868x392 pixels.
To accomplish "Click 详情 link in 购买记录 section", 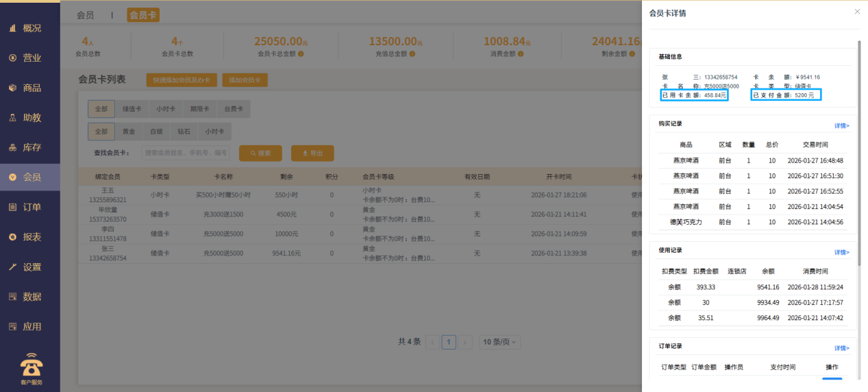I will [x=841, y=126].
